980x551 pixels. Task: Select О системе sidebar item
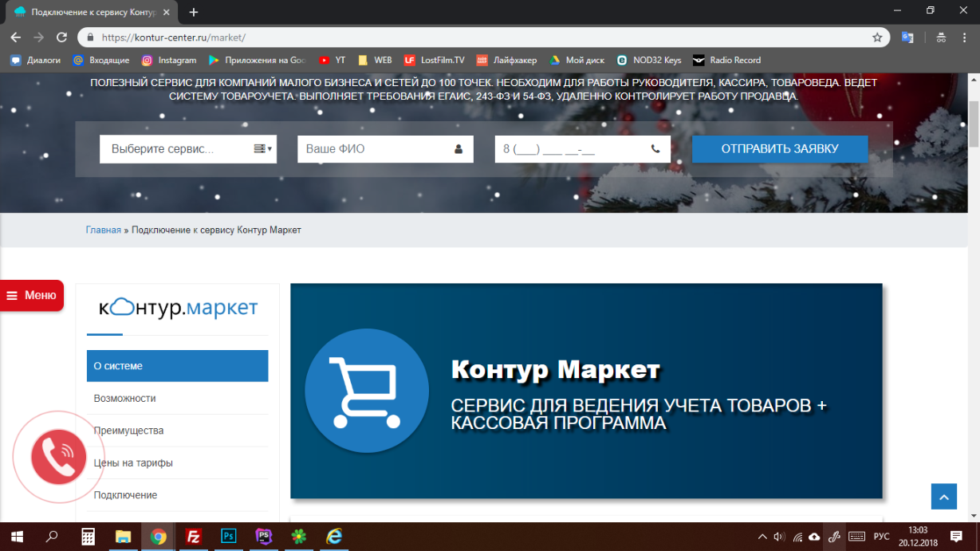pyautogui.click(x=177, y=366)
